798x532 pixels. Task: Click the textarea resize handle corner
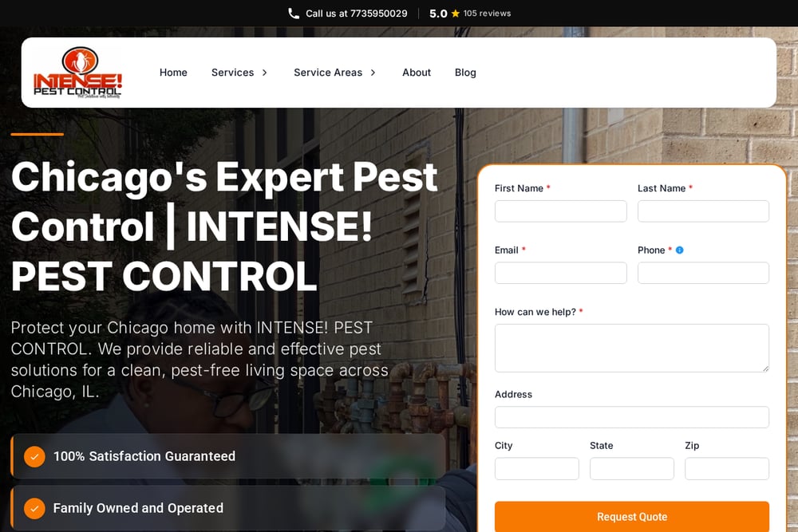pos(765,368)
